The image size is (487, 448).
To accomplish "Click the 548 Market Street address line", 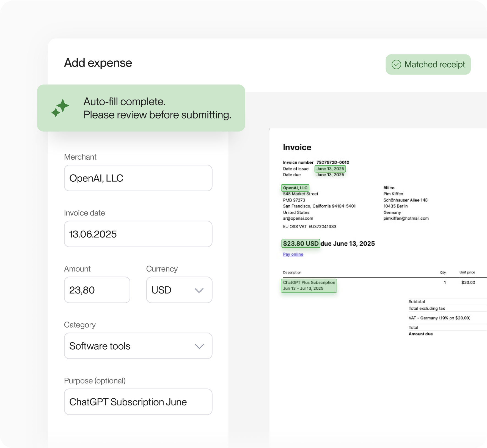I will pos(301,194).
